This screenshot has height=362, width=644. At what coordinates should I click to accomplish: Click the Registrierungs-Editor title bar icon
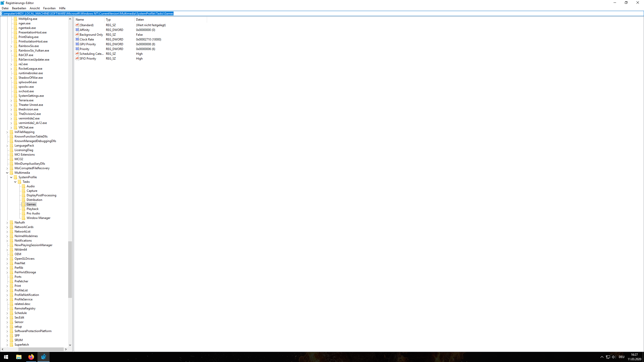pos(3,3)
